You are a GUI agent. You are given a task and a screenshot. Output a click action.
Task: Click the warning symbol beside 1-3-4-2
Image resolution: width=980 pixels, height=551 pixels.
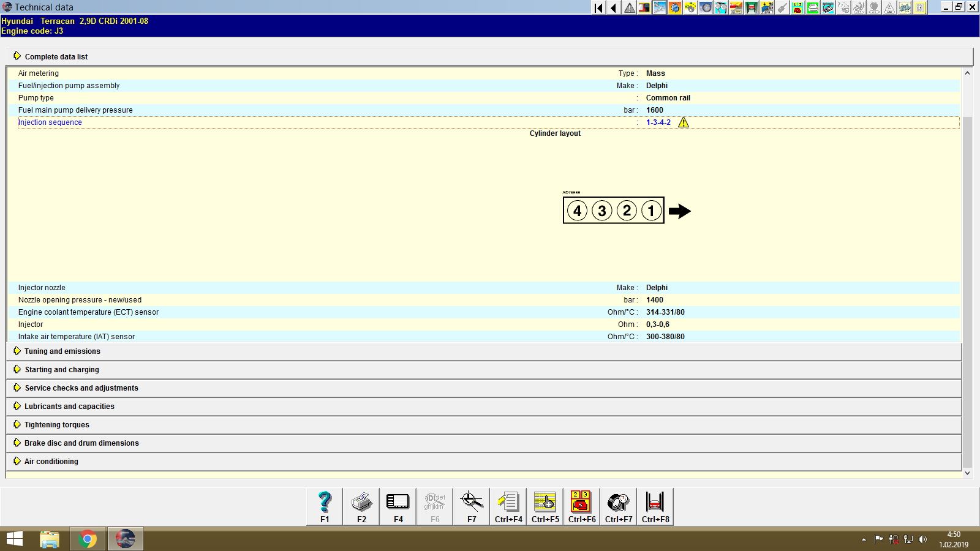(684, 122)
